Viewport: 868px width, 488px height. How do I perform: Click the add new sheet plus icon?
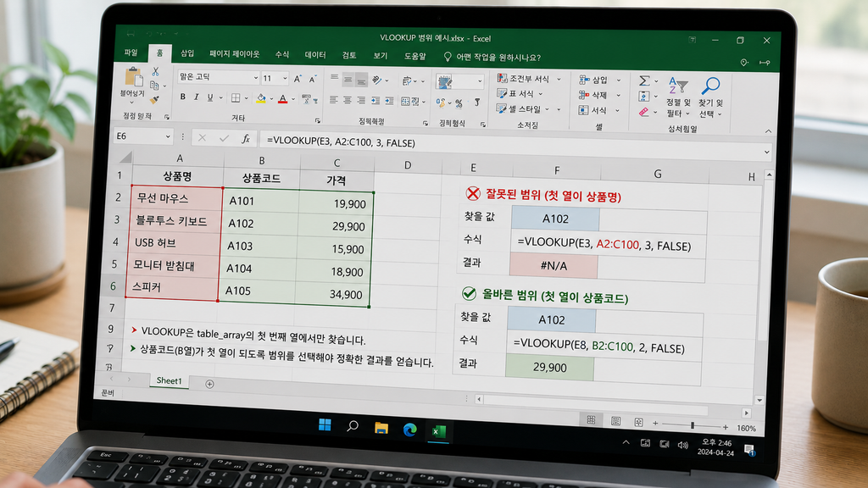209,384
